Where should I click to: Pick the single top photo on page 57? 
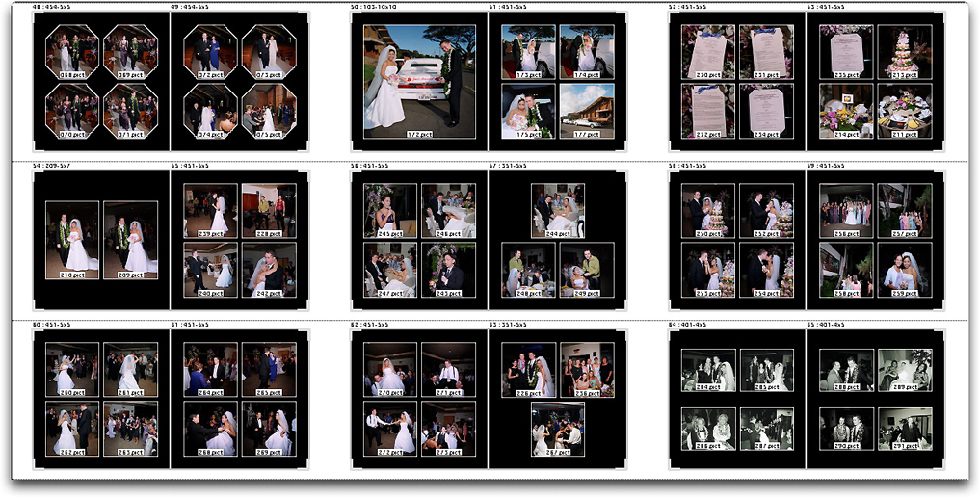557,210
